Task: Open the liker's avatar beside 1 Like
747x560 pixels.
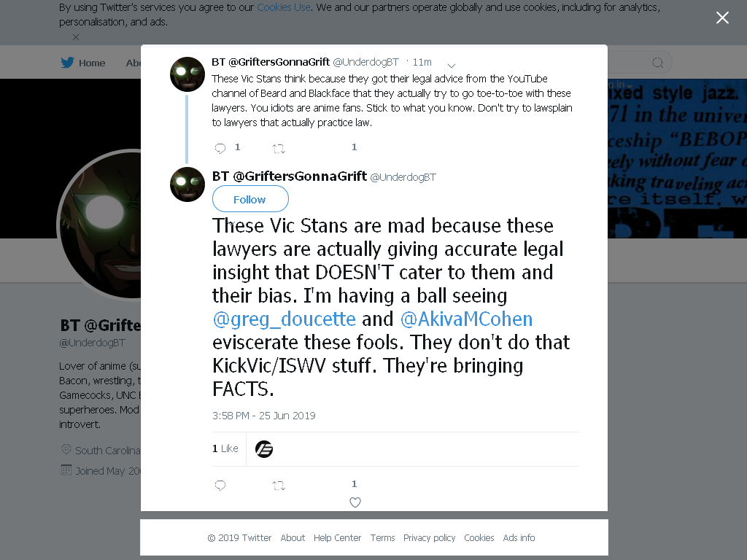Action: pyautogui.click(x=264, y=449)
